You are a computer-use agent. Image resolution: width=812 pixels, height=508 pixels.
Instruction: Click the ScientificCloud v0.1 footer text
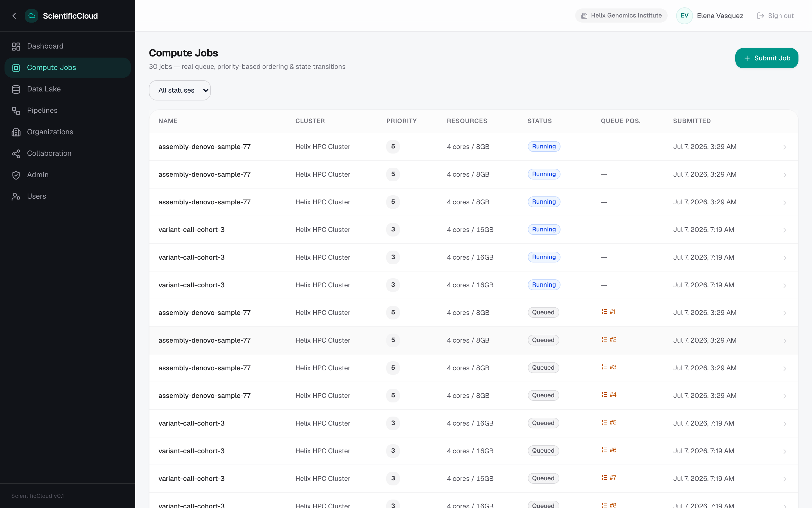[x=37, y=496]
